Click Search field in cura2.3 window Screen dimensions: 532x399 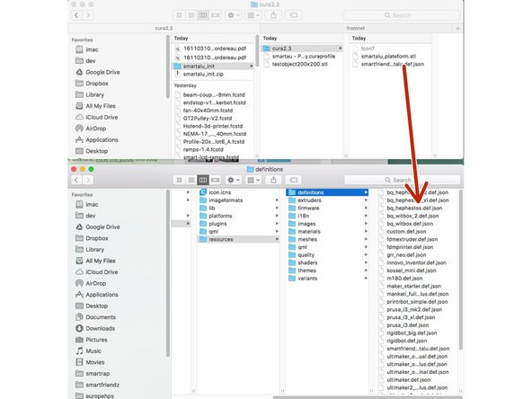tap(402, 15)
